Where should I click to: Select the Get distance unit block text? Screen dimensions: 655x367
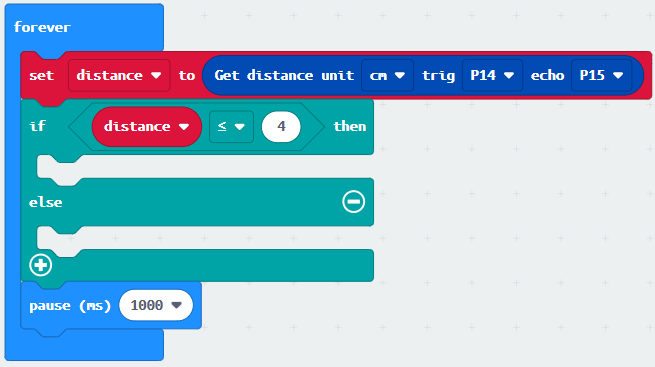pyautogui.click(x=284, y=76)
